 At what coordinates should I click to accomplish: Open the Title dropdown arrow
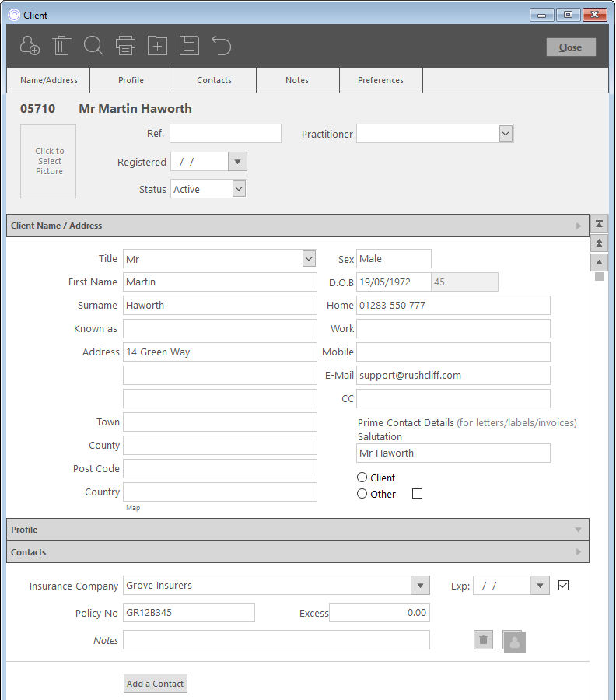tap(309, 258)
